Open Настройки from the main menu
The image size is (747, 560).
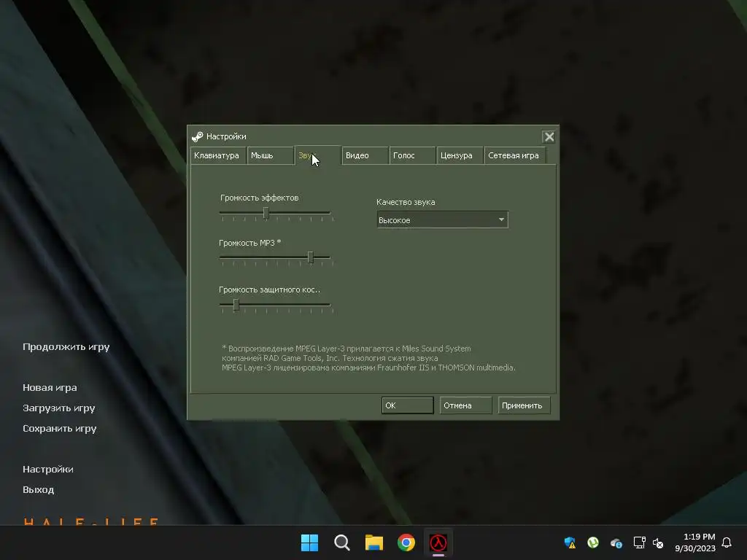[x=48, y=469]
